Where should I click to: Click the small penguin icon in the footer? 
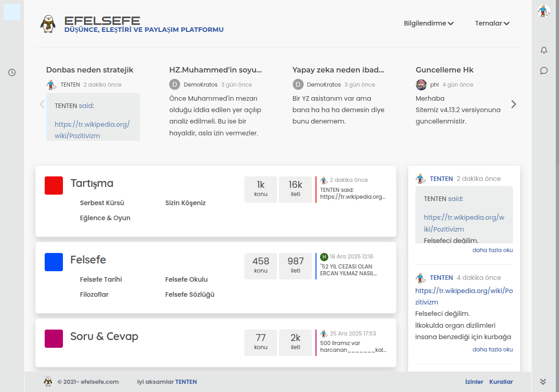[x=48, y=382]
